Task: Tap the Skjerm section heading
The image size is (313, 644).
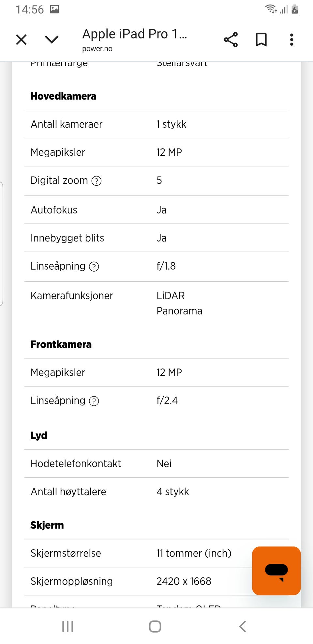Action: [x=47, y=525]
